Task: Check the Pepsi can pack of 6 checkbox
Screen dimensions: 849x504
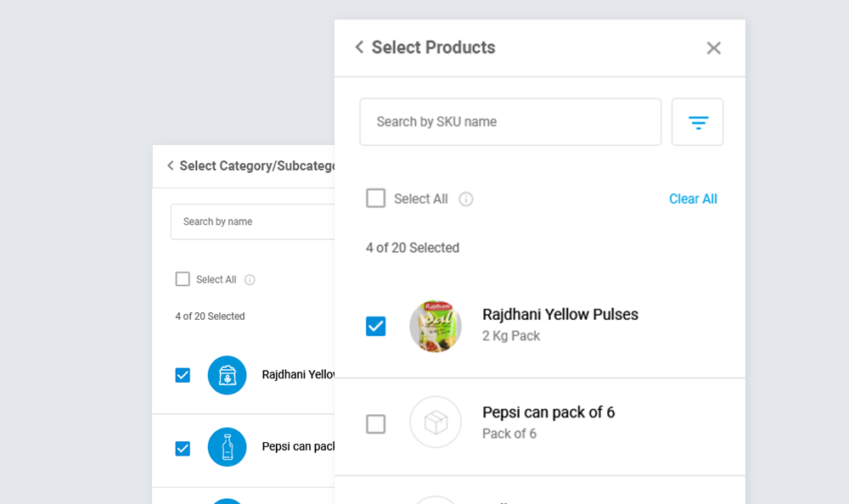Action: (375, 423)
